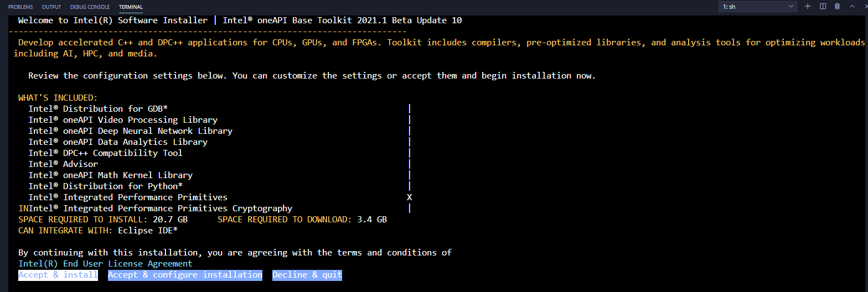Click the 'Eclipse IDE*' integration text
Screen dimensions: 868x292
click(x=148, y=231)
